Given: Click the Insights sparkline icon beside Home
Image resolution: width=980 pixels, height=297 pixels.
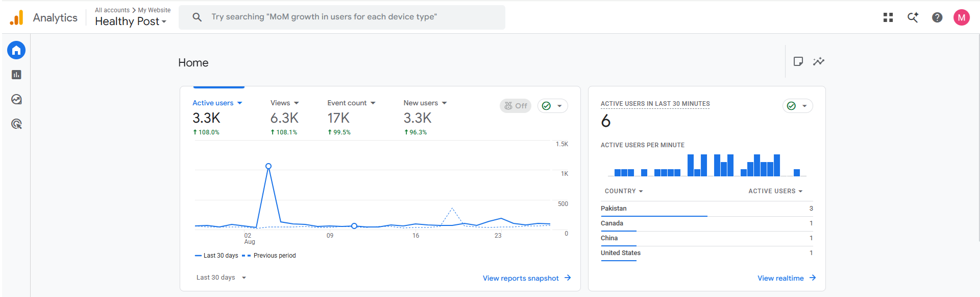Looking at the screenshot, I should (x=819, y=61).
